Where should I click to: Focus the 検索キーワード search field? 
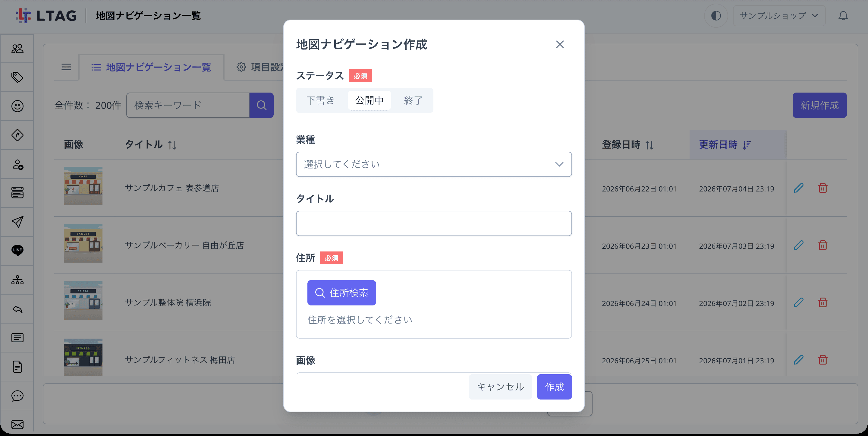pos(188,105)
